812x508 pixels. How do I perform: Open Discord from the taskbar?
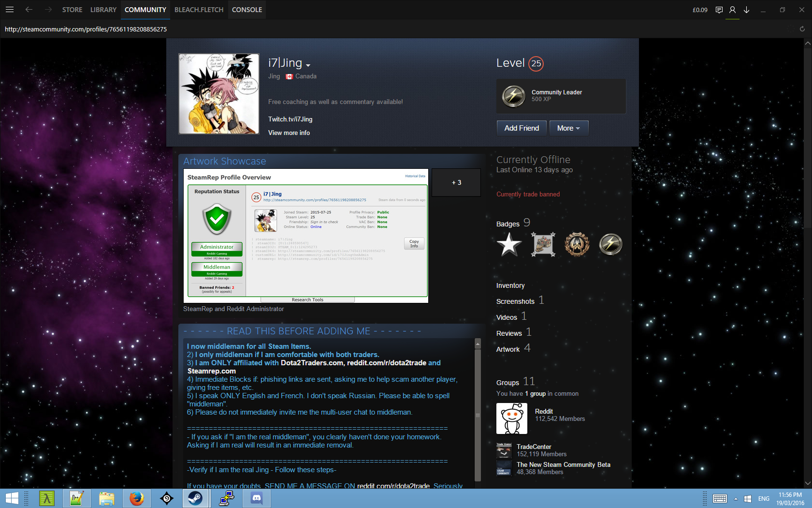coord(257,498)
